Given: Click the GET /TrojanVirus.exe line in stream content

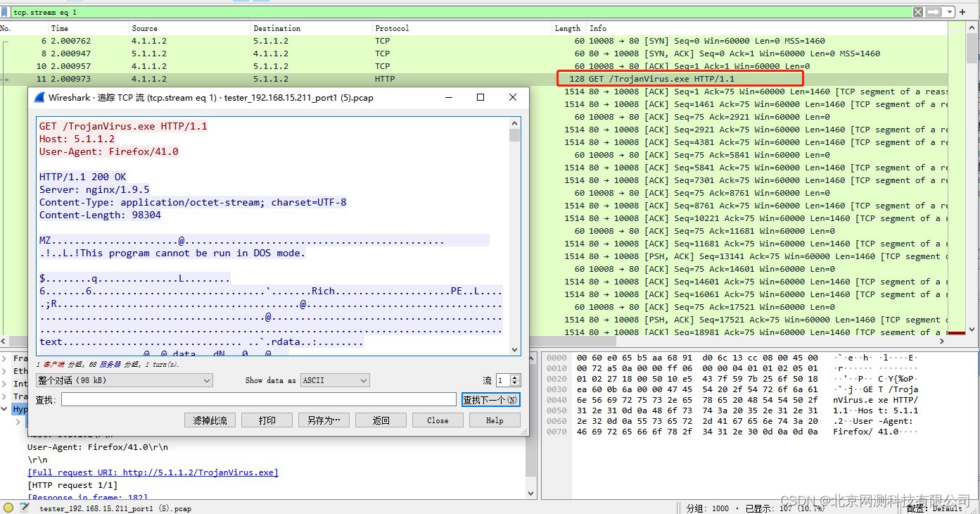Looking at the screenshot, I should (123, 126).
